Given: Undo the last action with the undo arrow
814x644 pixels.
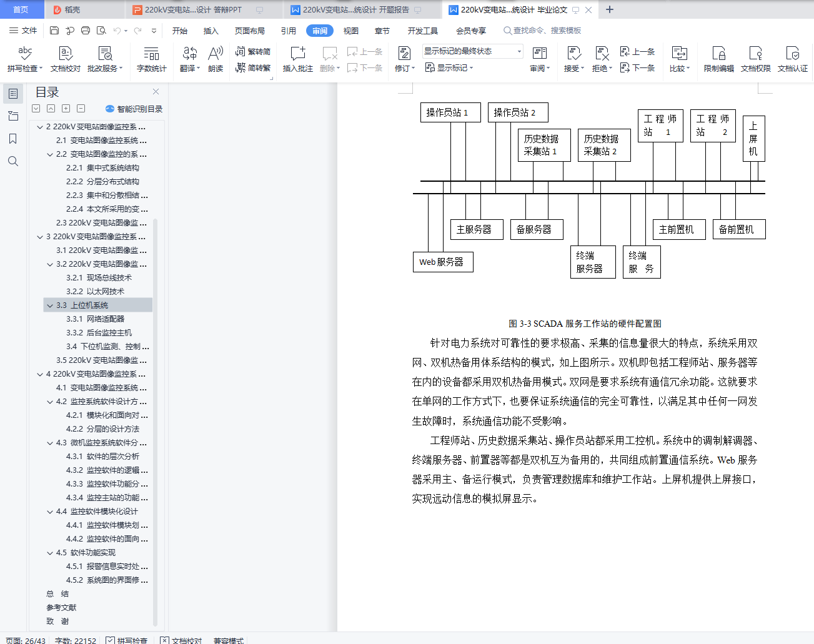Looking at the screenshot, I should [x=117, y=31].
